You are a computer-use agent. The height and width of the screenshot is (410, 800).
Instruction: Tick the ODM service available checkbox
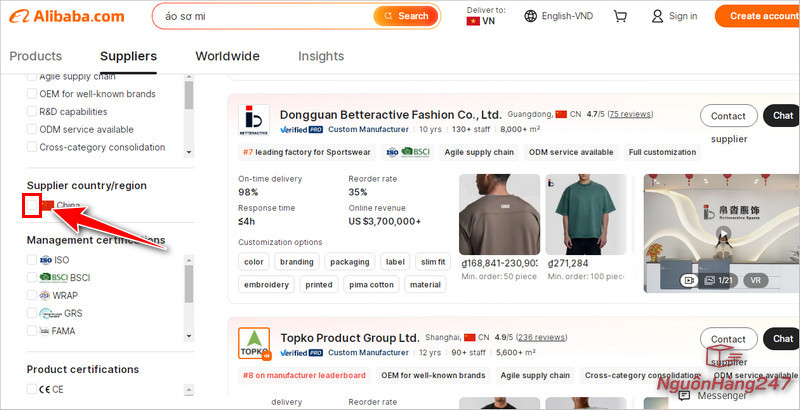coord(32,129)
